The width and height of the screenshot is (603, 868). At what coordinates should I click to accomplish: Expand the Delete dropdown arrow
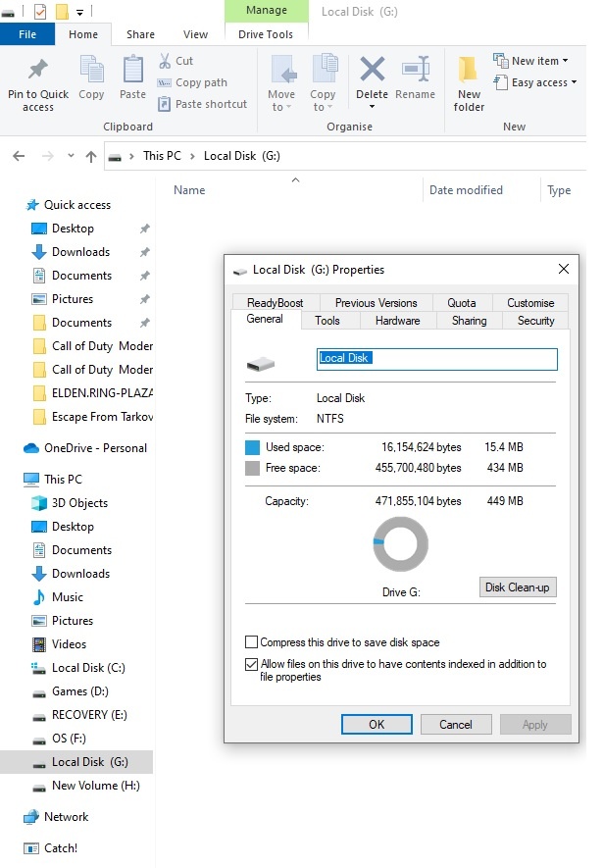373,107
